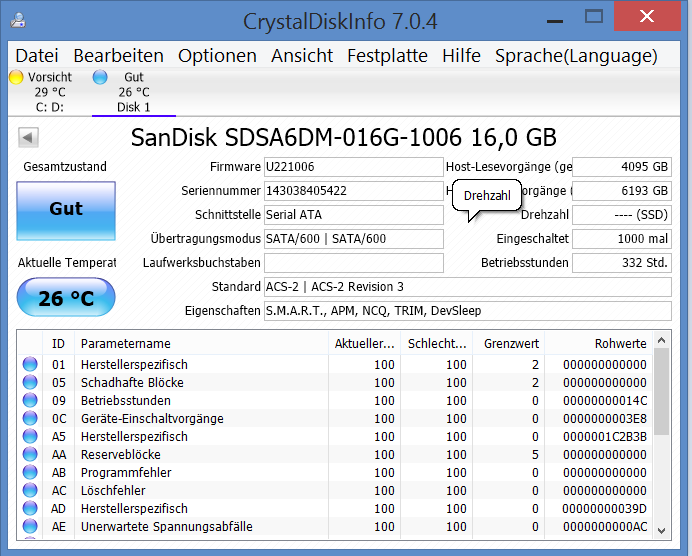Open the Ansicht menu
Screen dimensions: 692x556
point(302,56)
